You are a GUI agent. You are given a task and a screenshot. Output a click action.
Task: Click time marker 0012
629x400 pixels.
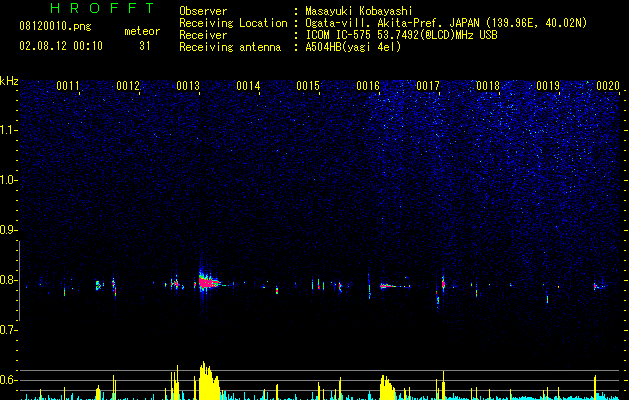tap(128, 86)
